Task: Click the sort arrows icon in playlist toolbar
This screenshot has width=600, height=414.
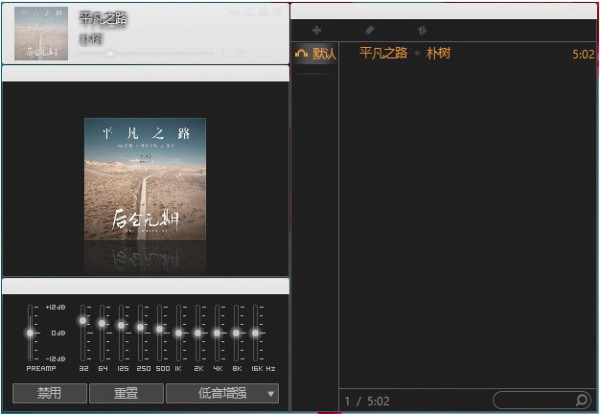Action: pyautogui.click(x=421, y=31)
